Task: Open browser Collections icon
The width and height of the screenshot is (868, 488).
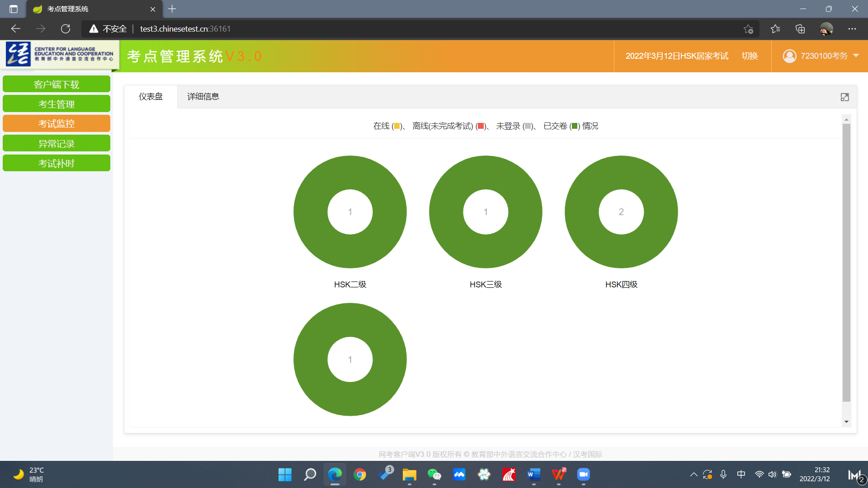Action: (x=800, y=29)
